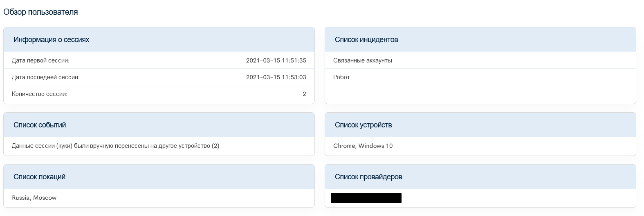Screen dimensions: 644x216
Task: Open the 'Связанные аккаунты' incident entry
Action: coord(363,60)
